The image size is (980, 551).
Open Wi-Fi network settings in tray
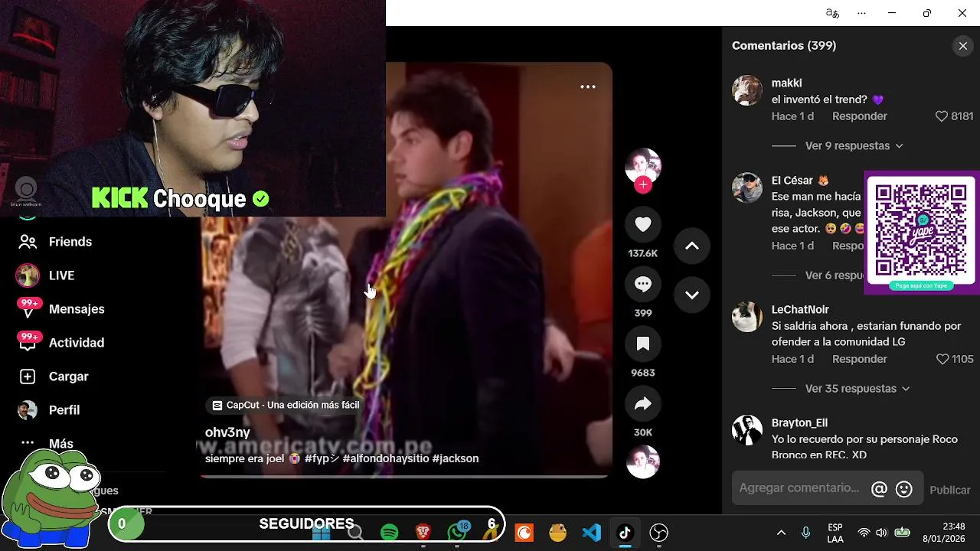864,533
